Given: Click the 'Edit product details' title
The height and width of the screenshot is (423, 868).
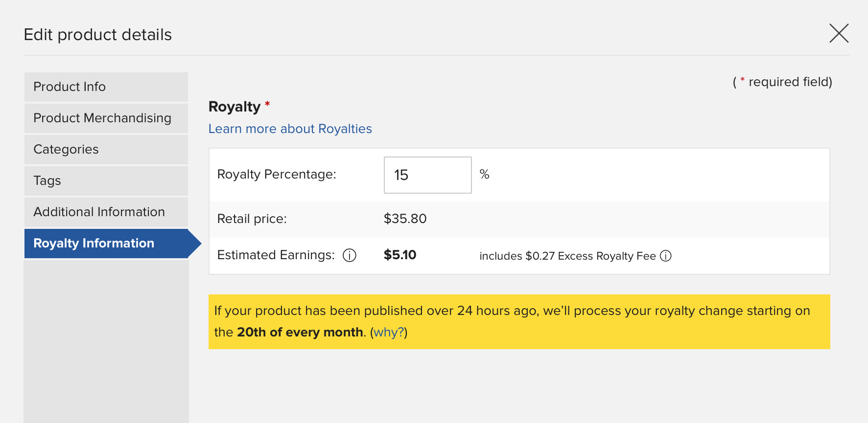Looking at the screenshot, I should pos(98,35).
